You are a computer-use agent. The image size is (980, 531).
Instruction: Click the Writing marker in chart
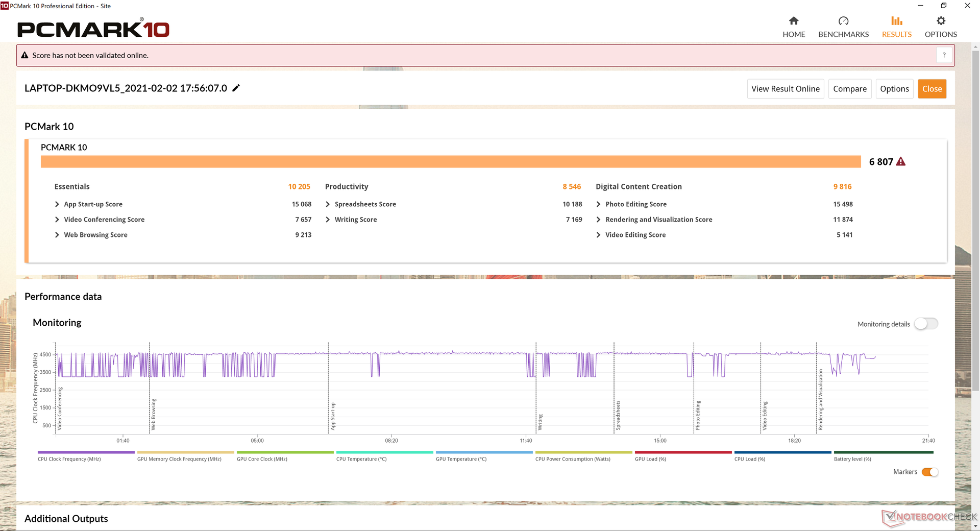coord(540,422)
